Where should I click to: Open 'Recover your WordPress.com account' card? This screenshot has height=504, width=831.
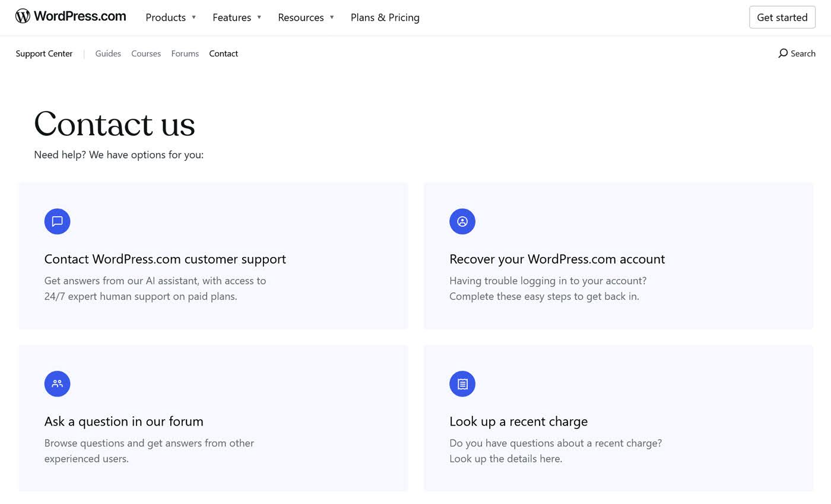(557, 259)
